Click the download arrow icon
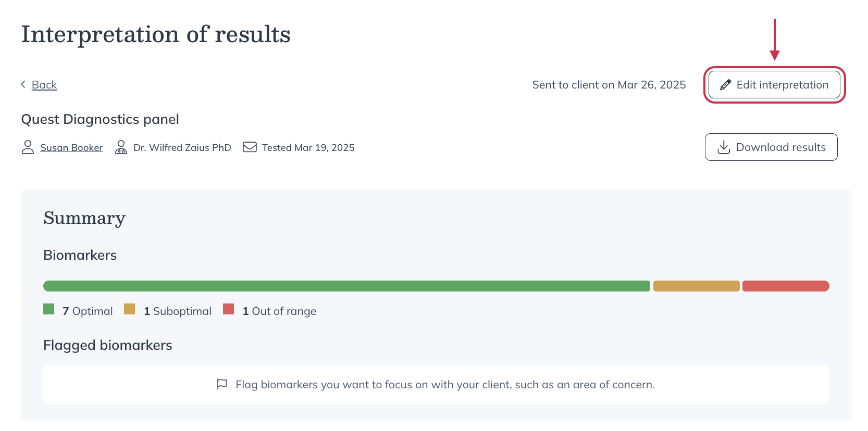 point(724,147)
